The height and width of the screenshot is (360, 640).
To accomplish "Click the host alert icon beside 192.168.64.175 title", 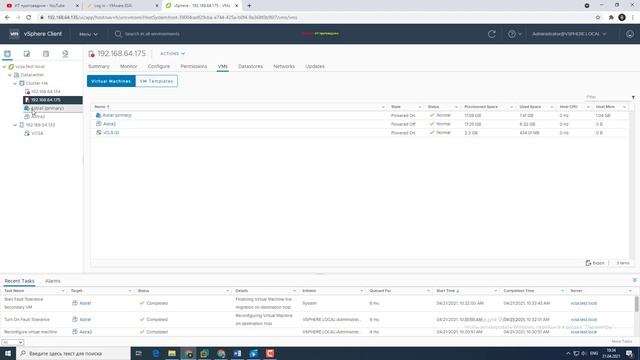I will [x=91, y=54].
